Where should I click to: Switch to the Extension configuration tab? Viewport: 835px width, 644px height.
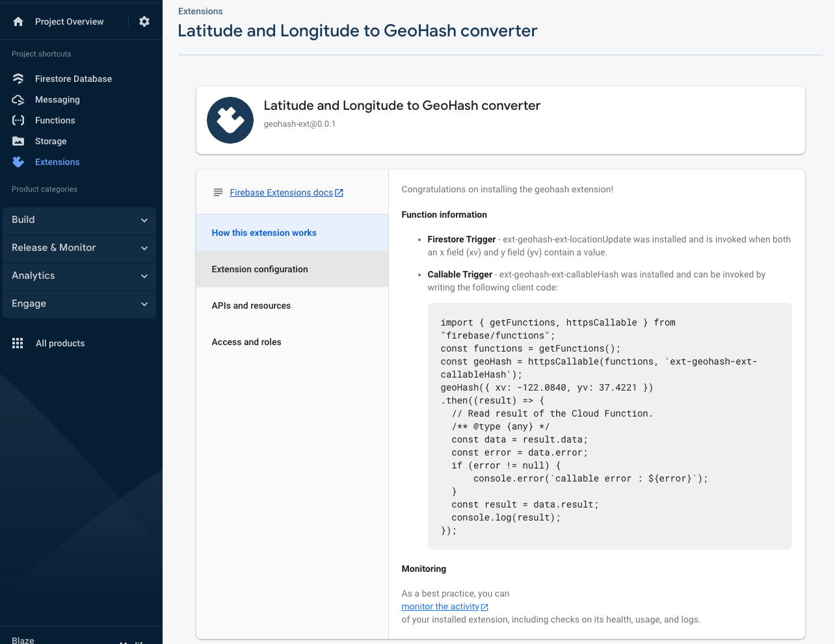[x=259, y=269]
